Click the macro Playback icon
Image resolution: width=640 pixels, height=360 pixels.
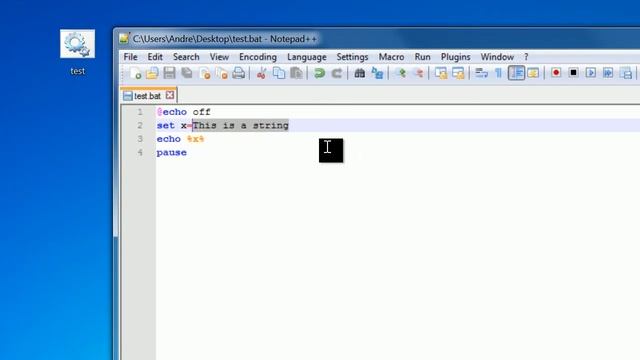591,73
